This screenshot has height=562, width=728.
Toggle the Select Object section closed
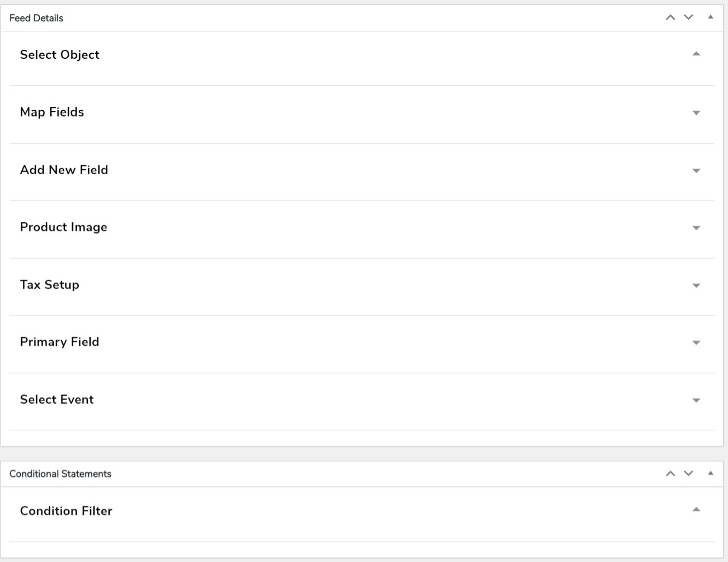[696, 54]
